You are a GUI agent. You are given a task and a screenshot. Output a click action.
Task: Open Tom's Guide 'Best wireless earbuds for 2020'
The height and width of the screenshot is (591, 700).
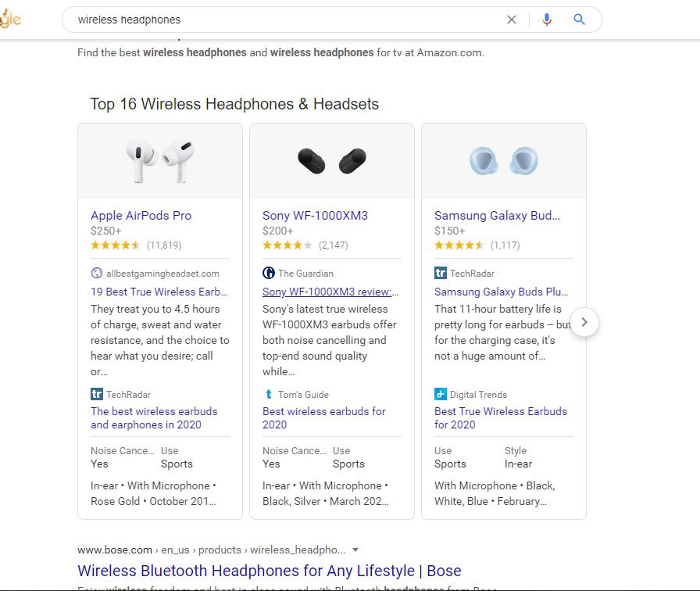(x=324, y=417)
